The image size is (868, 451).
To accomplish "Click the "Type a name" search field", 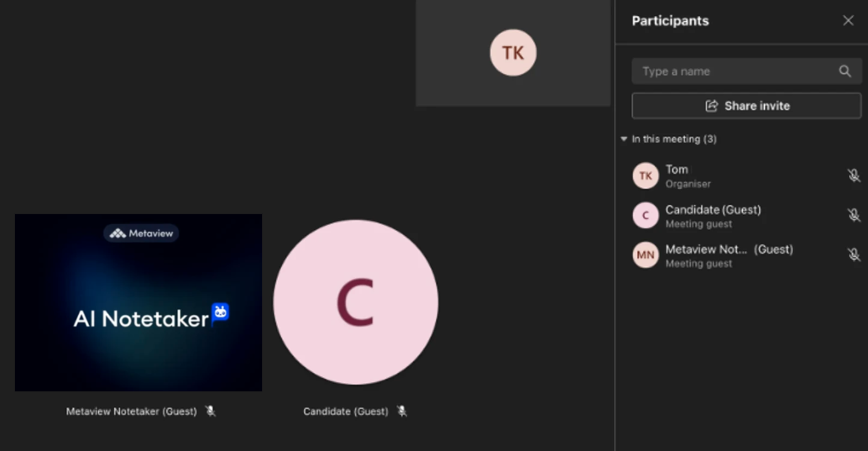I will [x=735, y=71].
